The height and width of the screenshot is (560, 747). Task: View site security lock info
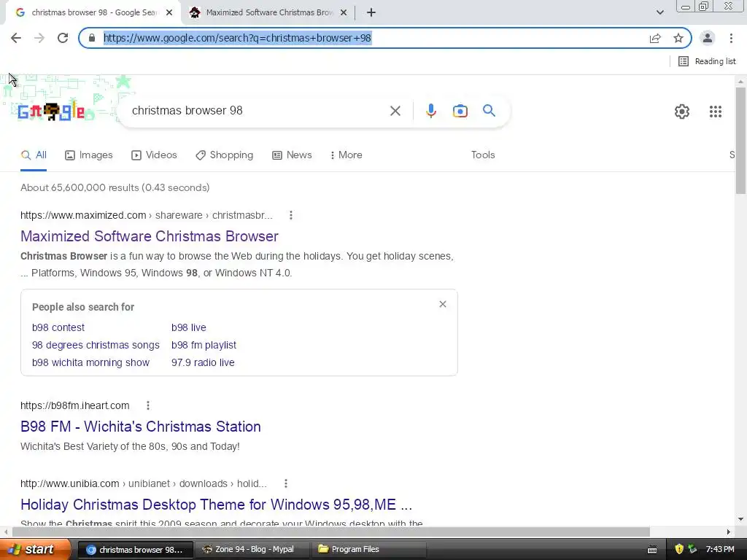tap(92, 38)
